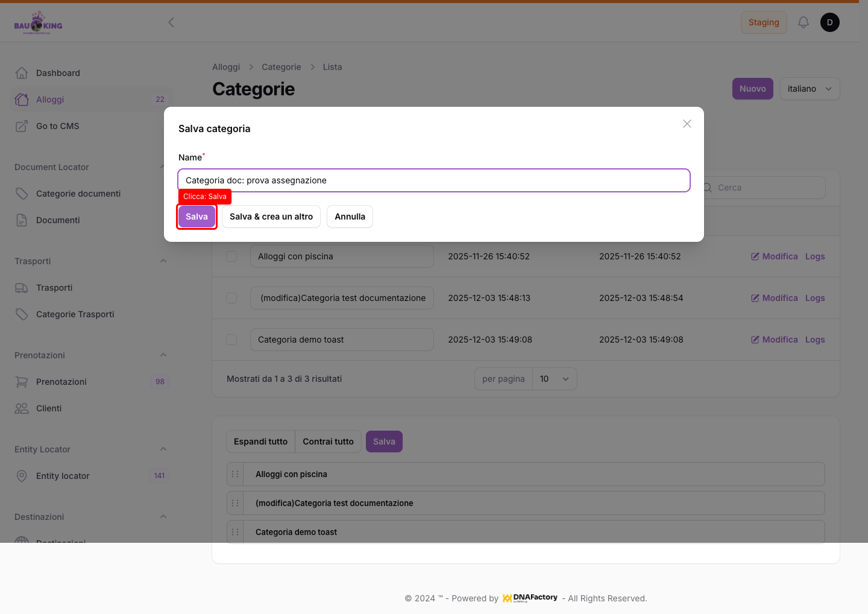Viewport: 868px width, 614px height.
Task: Select the Alloggi con piscina row checkbox
Action: pyautogui.click(x=231, y=256)
